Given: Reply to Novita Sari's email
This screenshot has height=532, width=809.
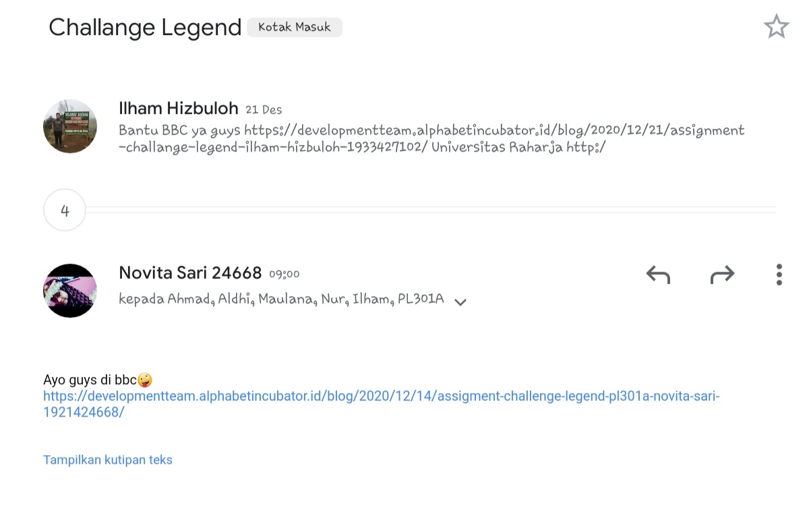Looking at the screenshot, I should 658,274.
